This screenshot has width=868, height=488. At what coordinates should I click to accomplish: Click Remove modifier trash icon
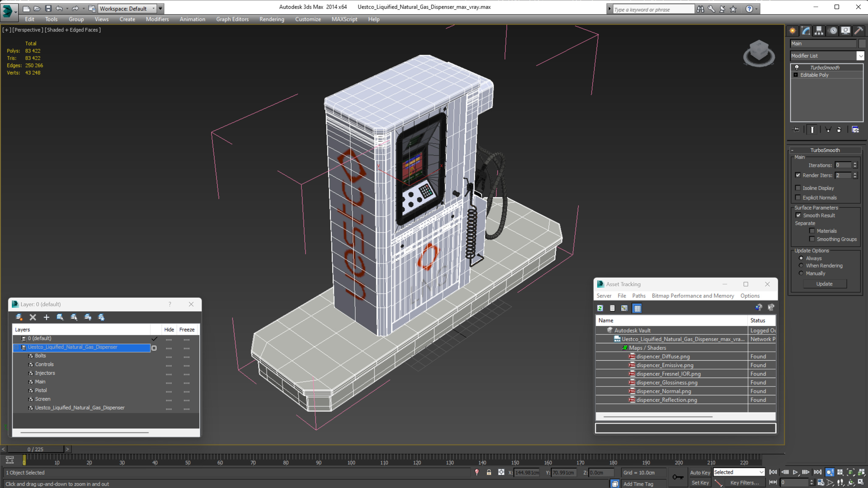pyautogui.click(x=839, y=129)
